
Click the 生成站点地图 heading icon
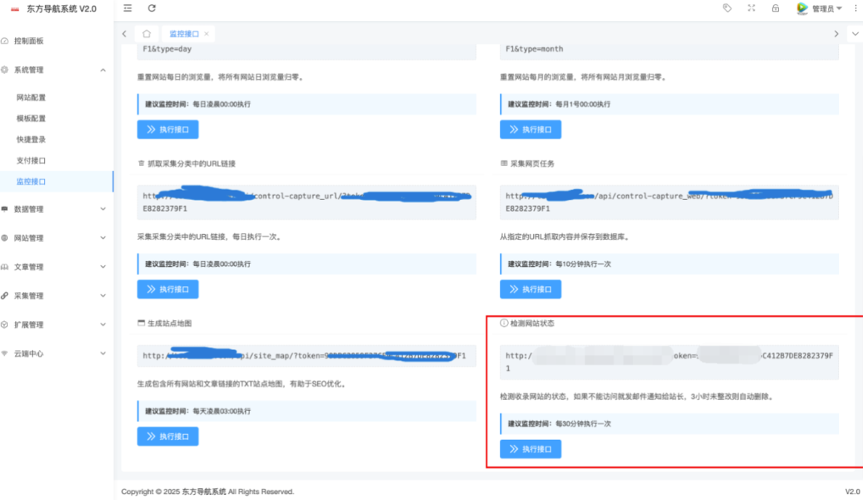(142, 323)
